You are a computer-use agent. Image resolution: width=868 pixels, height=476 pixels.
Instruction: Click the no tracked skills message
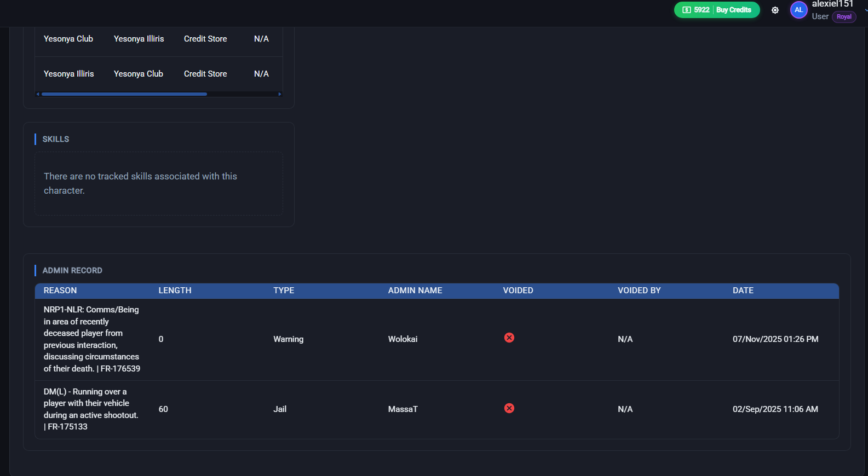(x=140, y=183)
